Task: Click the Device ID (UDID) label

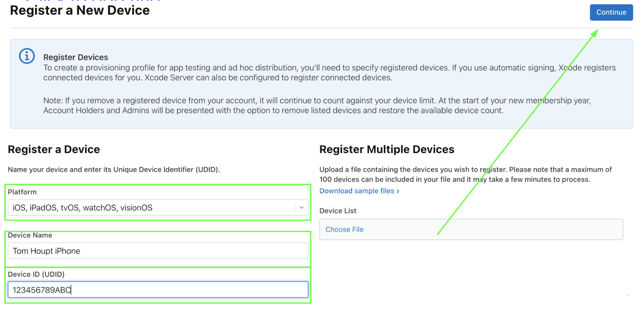Action: click(x=36, y=274)
